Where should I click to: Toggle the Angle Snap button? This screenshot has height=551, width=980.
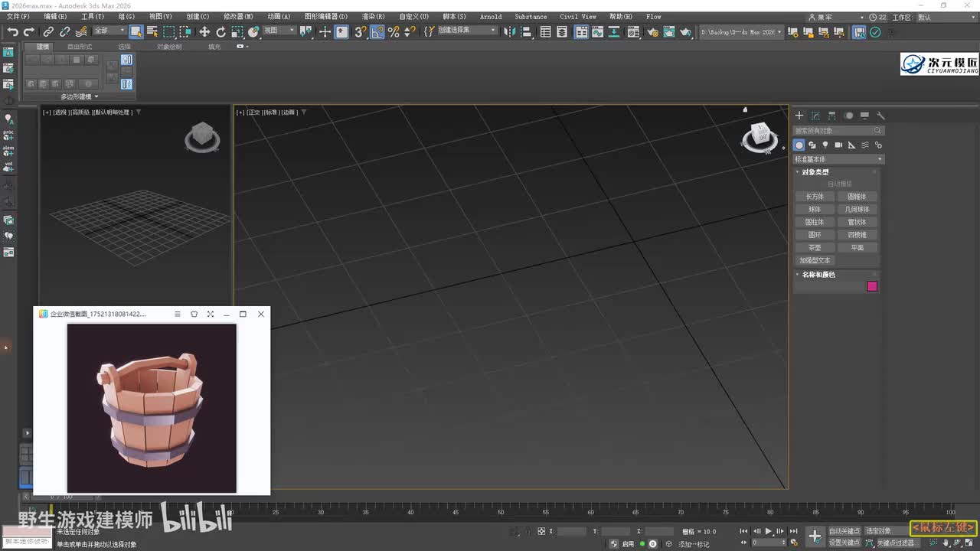(377, 32)
